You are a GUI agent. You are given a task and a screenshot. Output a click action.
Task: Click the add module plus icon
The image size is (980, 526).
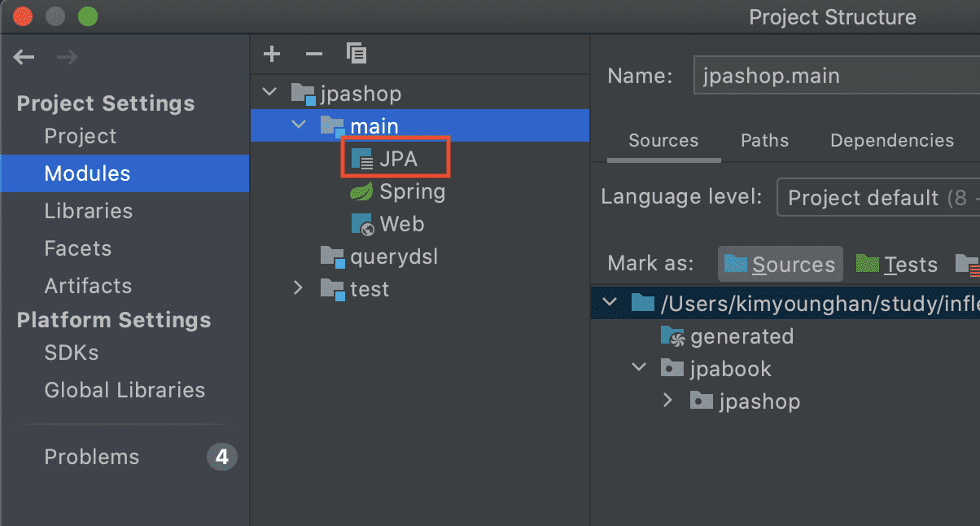point(272,55)
